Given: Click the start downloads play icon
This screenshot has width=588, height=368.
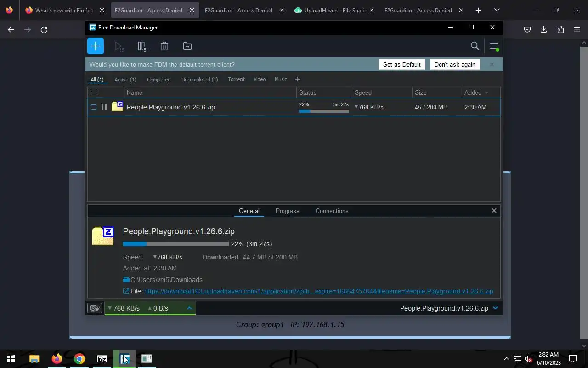Looking at the screenshot, I should pyautogui.click(x=119, y=46).
